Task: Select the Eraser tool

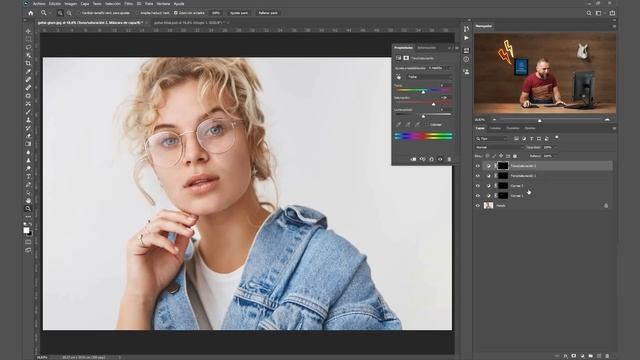Action: pyautogui.click(x=28, y=136)
